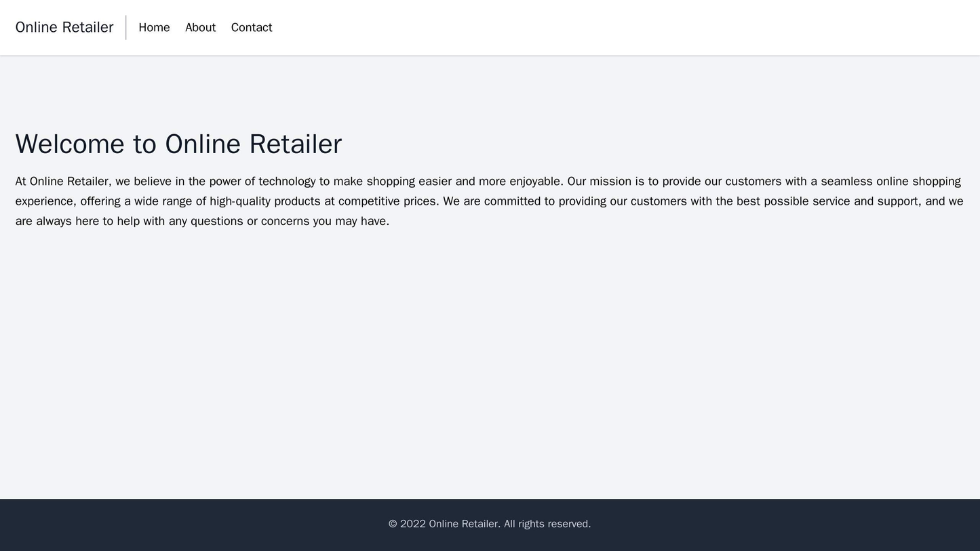This screenshot has height=551, width=980.
Task: Click the page header bar
Action: tap(490, 27)
